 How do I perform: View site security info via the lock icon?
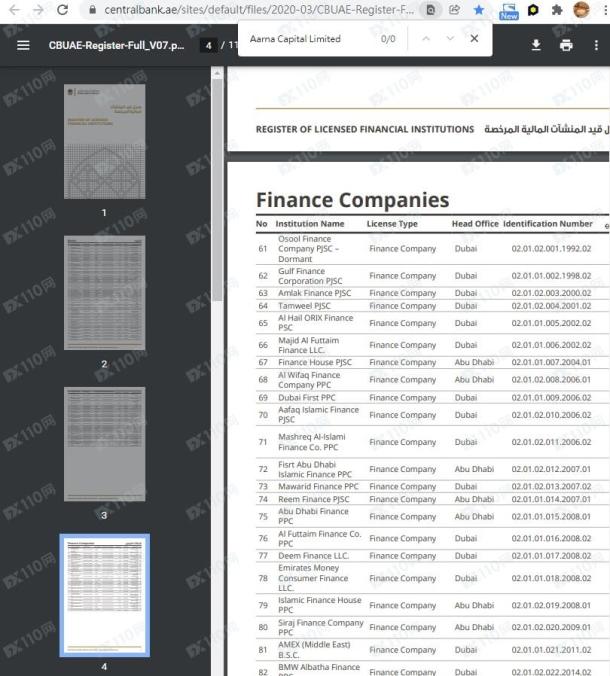(92, 9)
